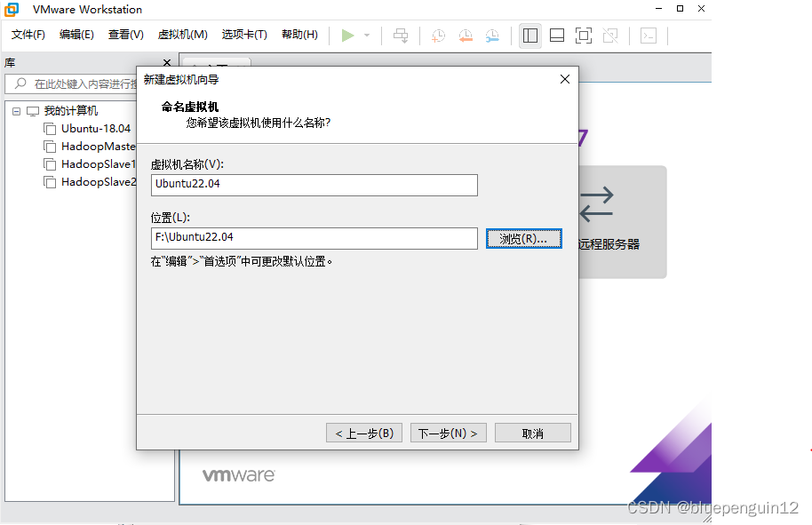The height and width of the screenshot is (525, 812).
Task: Take a snapshot with the clock plus icon
Action: (438, 36)
